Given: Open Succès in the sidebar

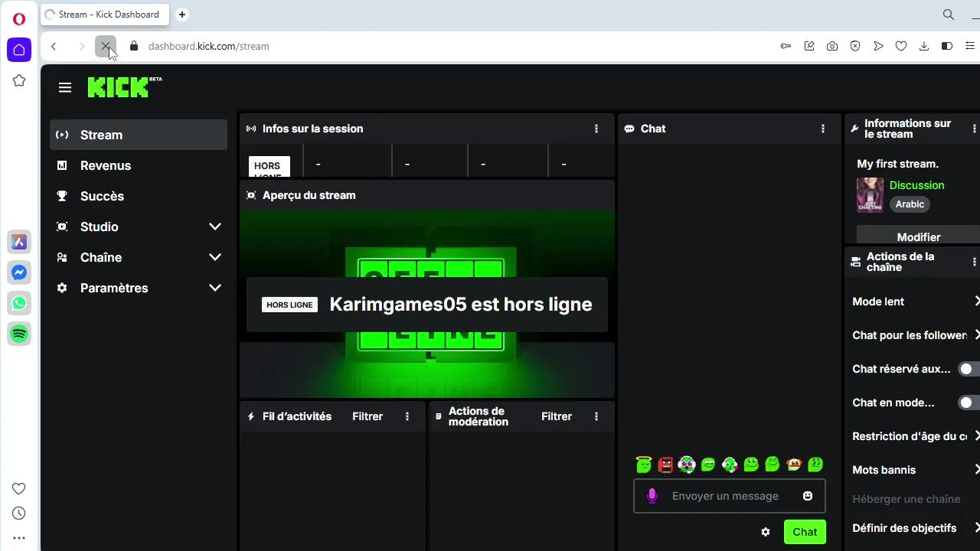Looking at the screenshot, I should point(139,196).
